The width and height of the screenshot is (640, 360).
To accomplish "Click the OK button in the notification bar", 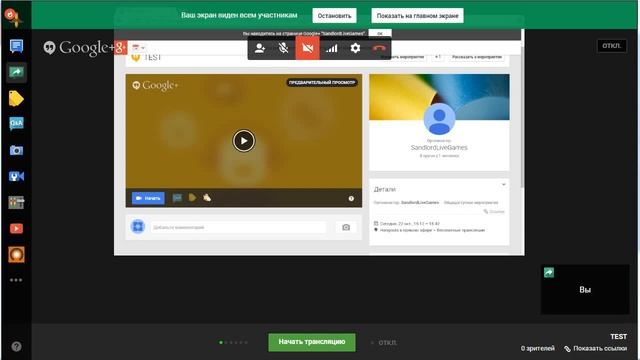I will coord(380,33).
